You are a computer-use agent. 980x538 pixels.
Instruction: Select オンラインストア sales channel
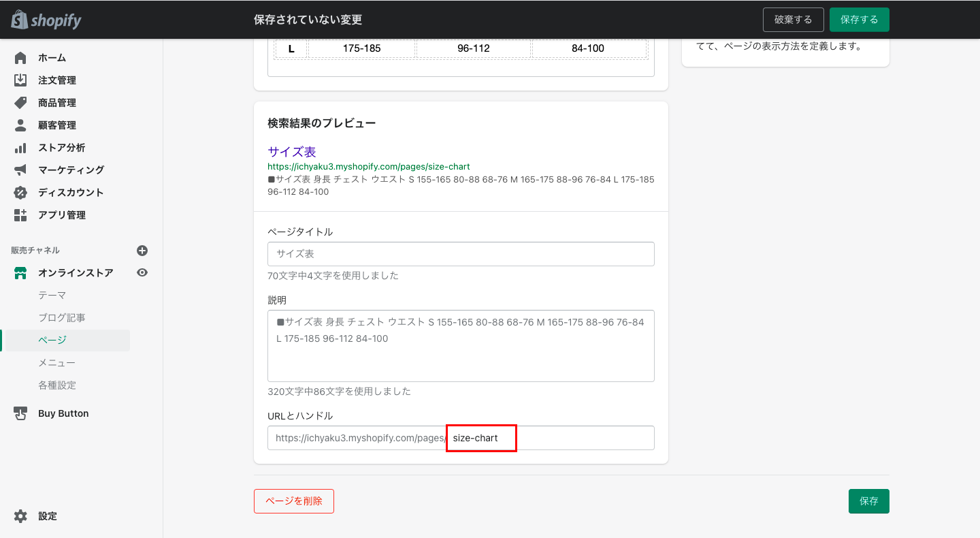pyautogui.click(x=76, y=273)
